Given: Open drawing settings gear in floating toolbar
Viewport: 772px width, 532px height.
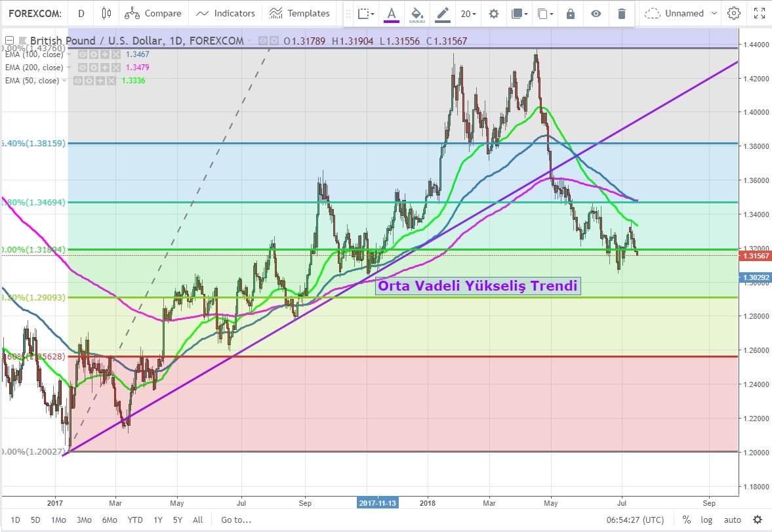Looking at the screenshot, I should pos(494,13).
